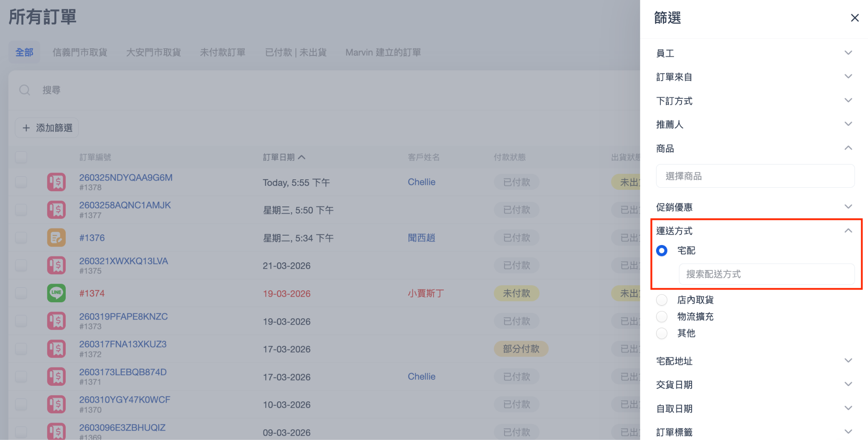This screenshot has height=440, width=868.
Task: Click the pink receipt icon for order #1375
Action: click(x=56, y=265)
